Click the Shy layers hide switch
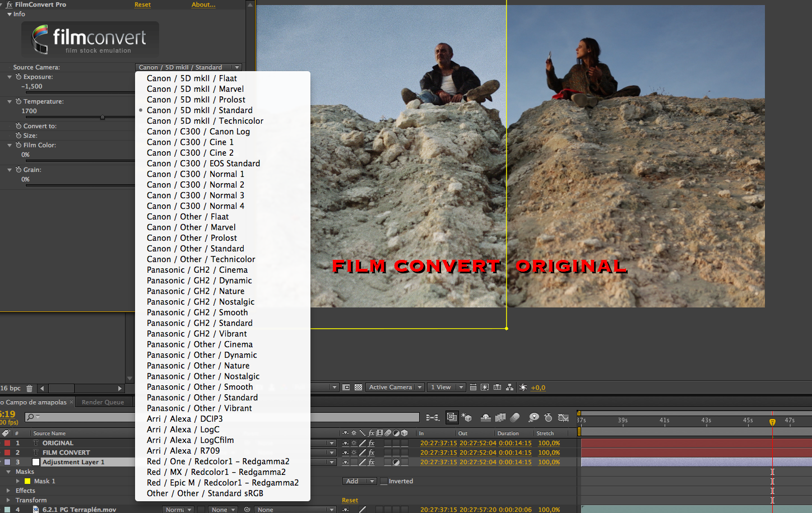 486,417
